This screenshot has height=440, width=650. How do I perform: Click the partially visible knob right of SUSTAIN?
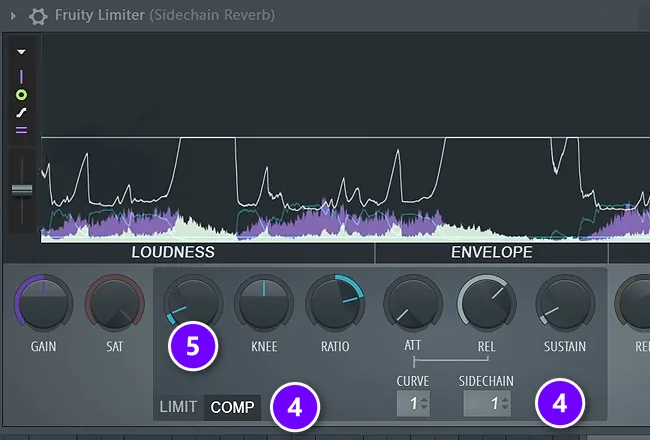[x=632, y=303]
